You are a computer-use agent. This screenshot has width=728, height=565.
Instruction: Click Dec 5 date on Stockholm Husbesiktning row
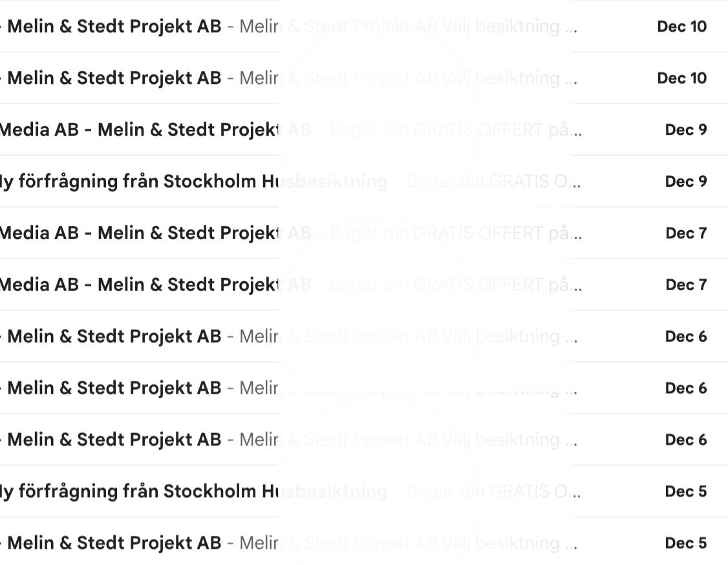[686, 492]
